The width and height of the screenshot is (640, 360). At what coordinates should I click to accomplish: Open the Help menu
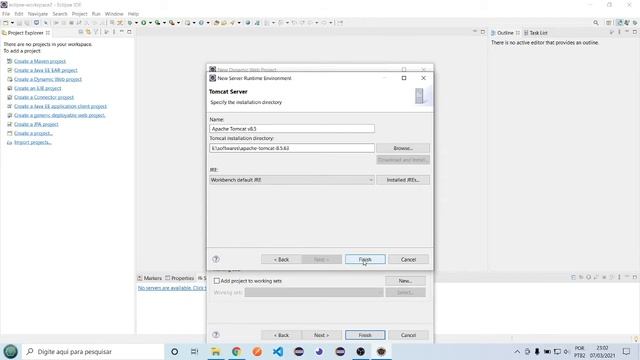[x=133, y=14]
